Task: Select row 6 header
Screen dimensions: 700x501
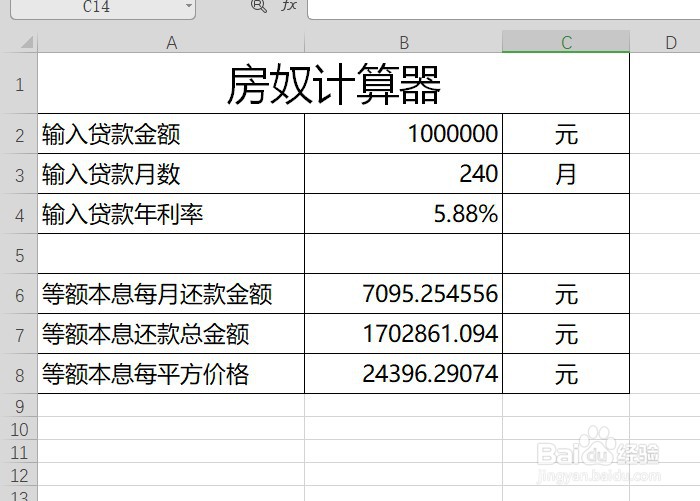Action: tap(19, 294)
